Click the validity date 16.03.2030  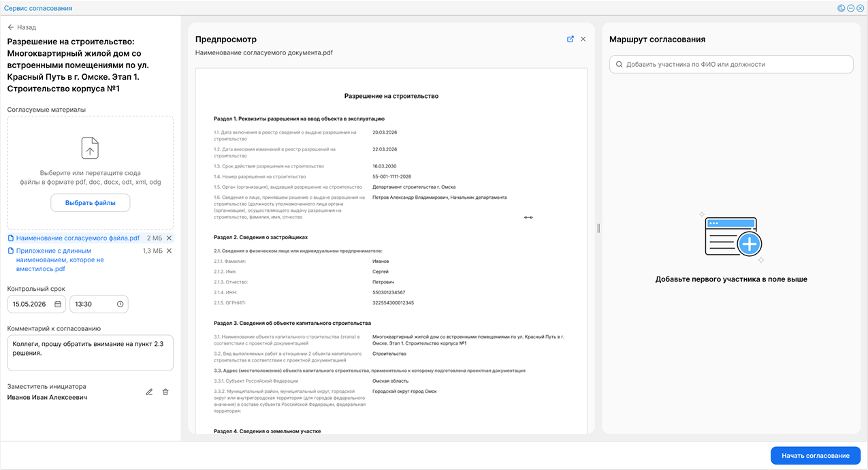click(385, 166)
